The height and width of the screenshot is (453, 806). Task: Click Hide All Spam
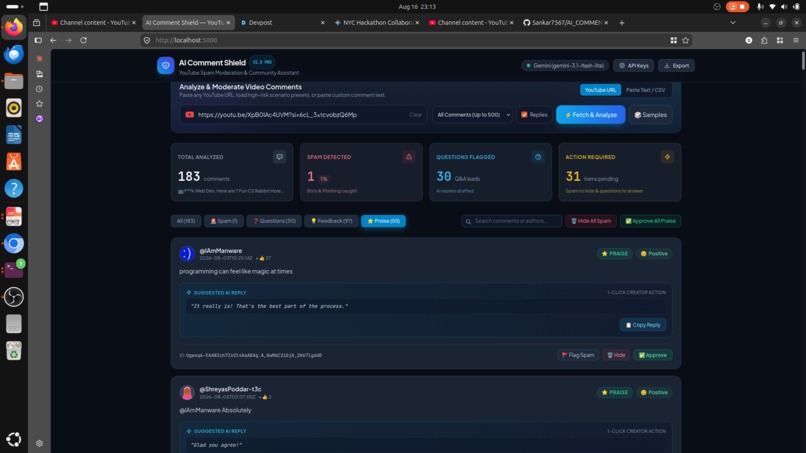591,221
